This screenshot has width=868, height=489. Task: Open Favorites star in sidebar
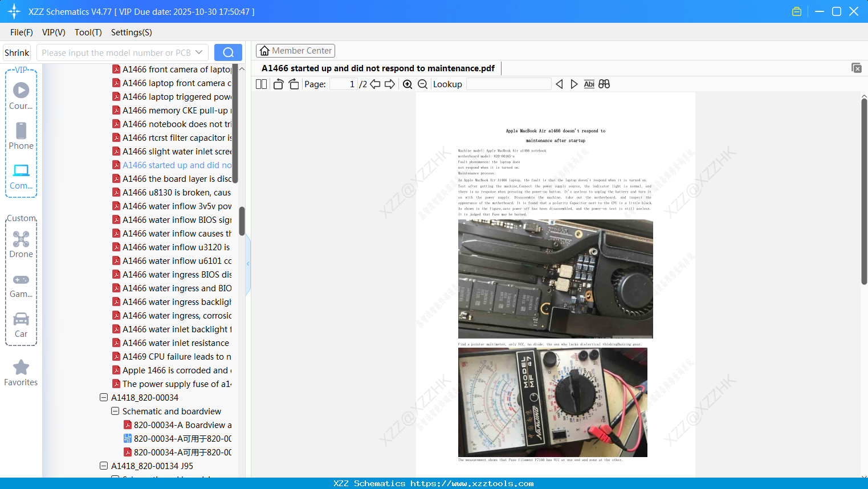(21, 367)
